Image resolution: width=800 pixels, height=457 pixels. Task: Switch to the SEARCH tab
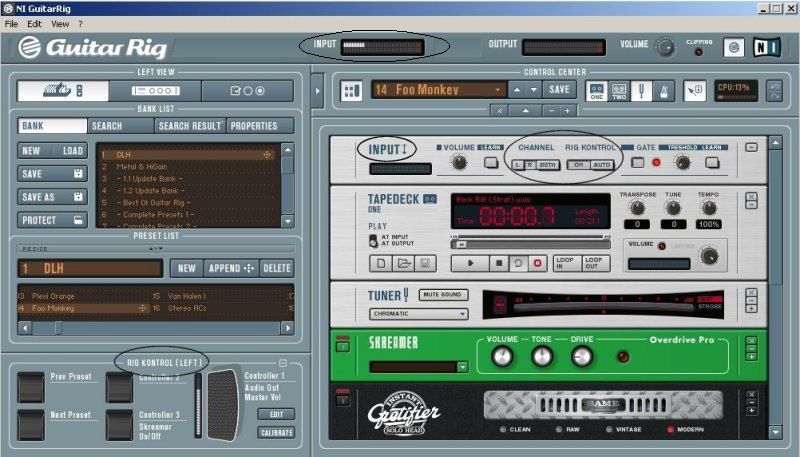[121, 126]
